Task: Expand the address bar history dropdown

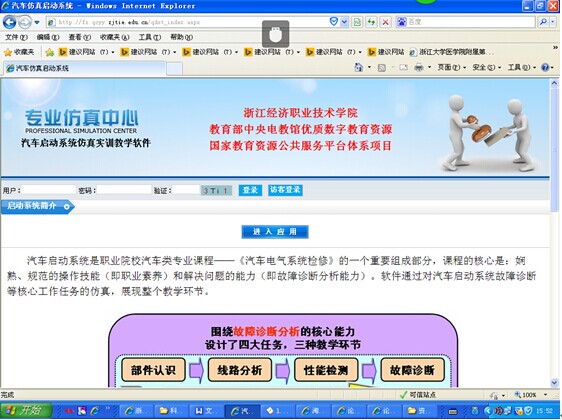Action: click(x=344, y=22)
